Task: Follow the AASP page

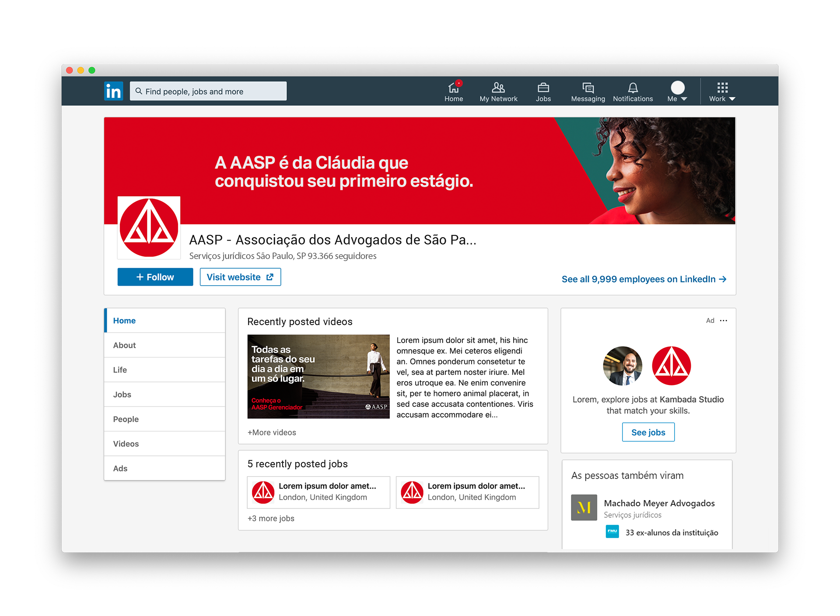Action: point(155,277)
